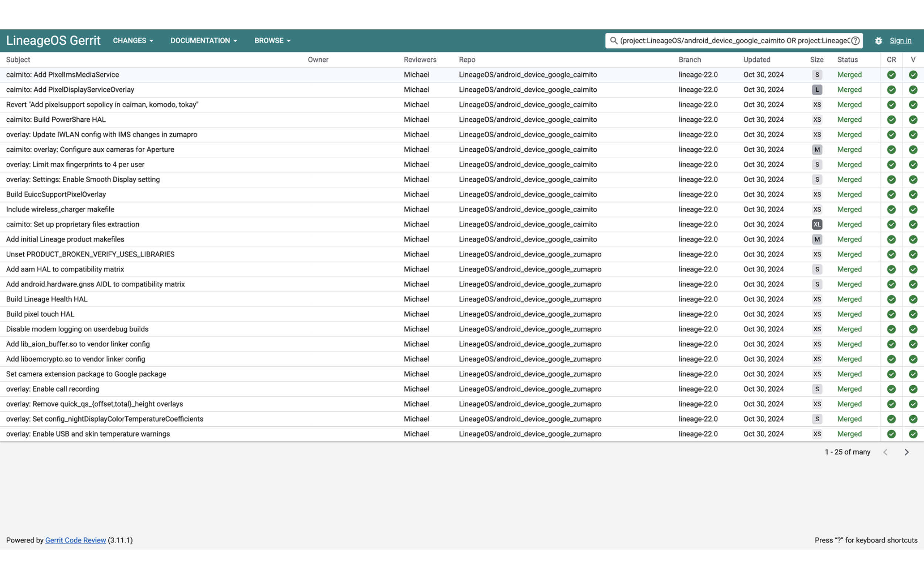The image size is (924, 578).
Task: Click V checkmark for 'overlay: Enable call recording'
Action: 913,389
